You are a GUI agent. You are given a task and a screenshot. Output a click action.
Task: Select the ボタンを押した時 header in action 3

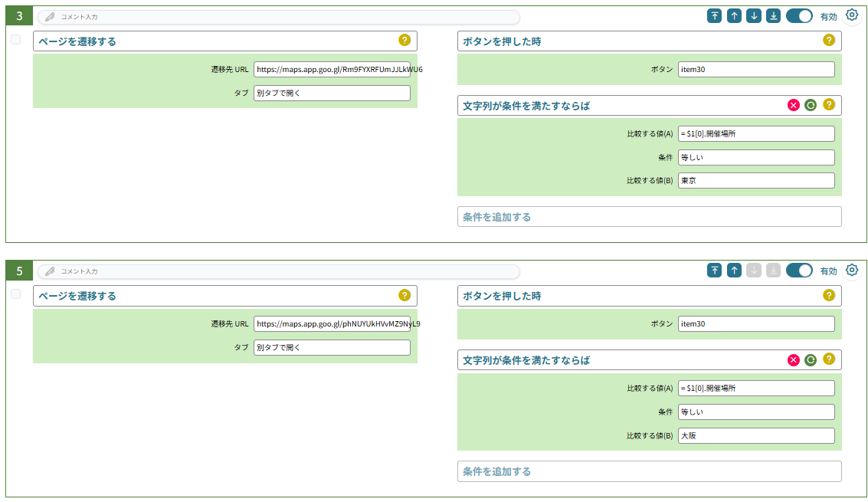(650, 41)
